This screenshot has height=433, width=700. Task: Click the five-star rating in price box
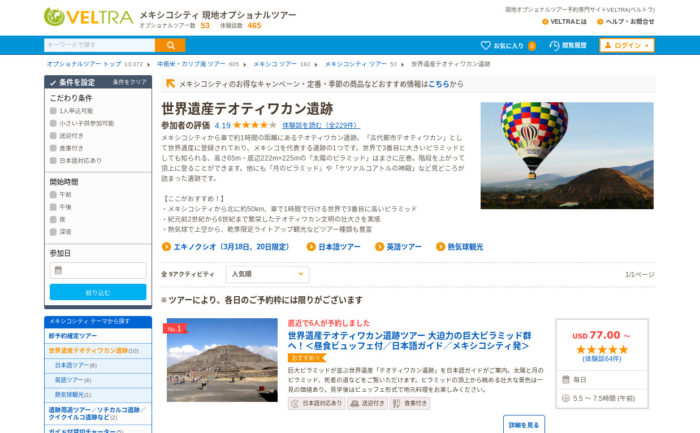(602, 349)
